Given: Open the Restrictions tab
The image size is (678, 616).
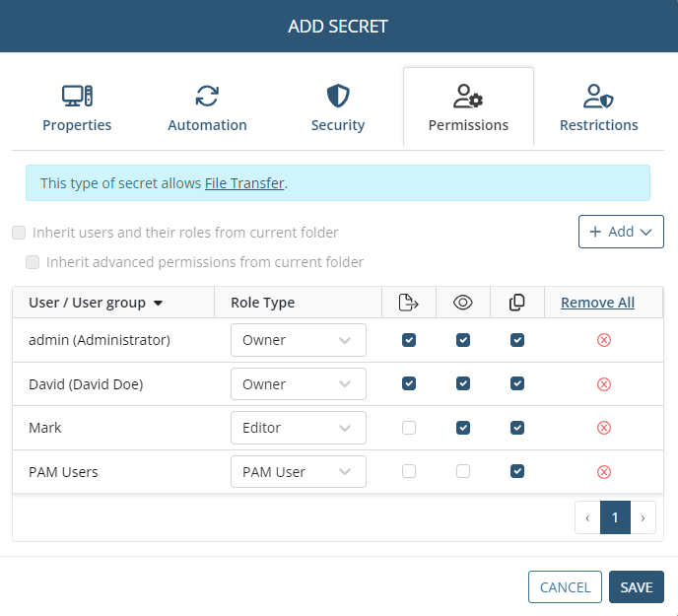Looking at the screenshot, I should coord(598,108).
